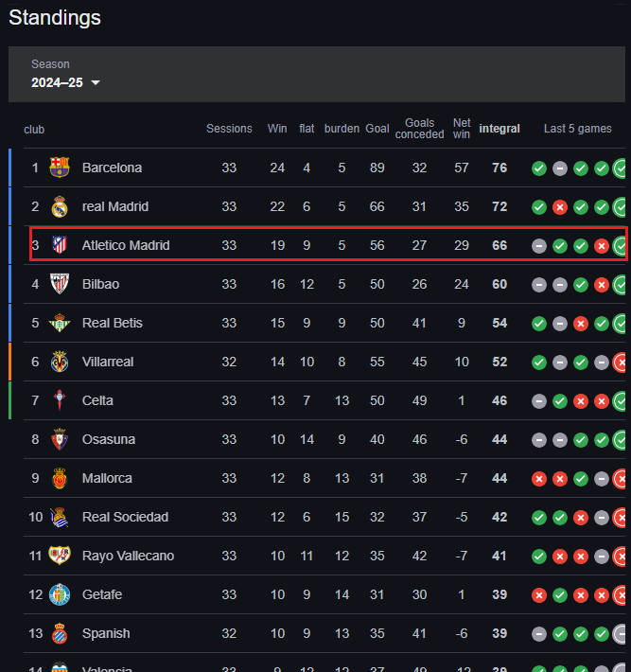The image size is (631, 672).
Task: Open the Rayo Vallecano team link
Action: [x=128, y=556]
